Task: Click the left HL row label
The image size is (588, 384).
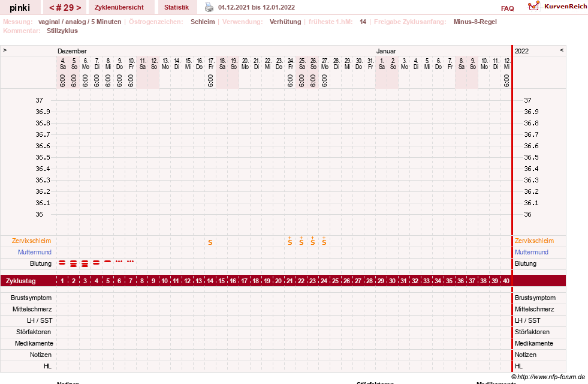Action: (47, 366)
